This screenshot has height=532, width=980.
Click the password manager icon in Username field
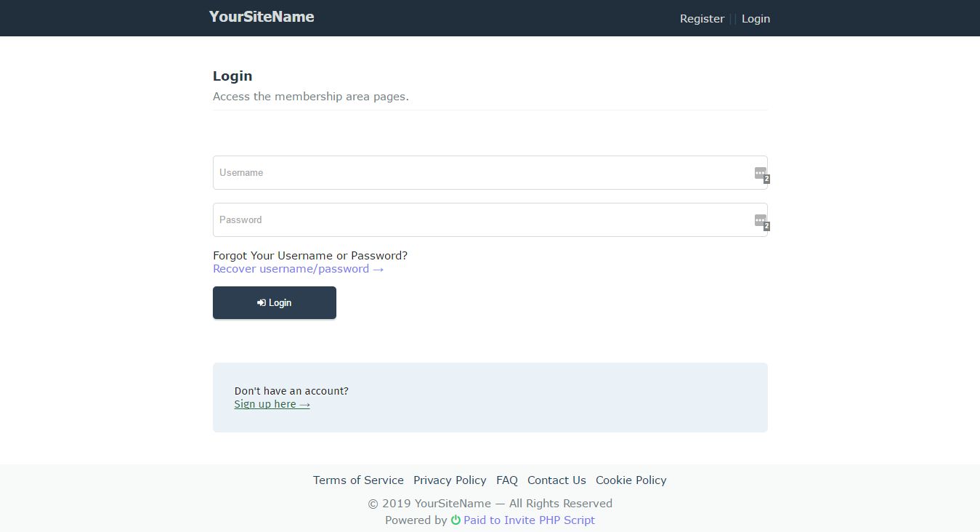pos(760,173)
